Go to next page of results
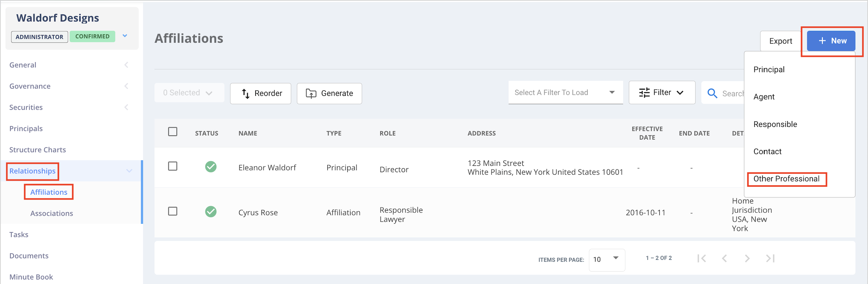This screenshot has height=284, width=868. [x=747, y=258]
